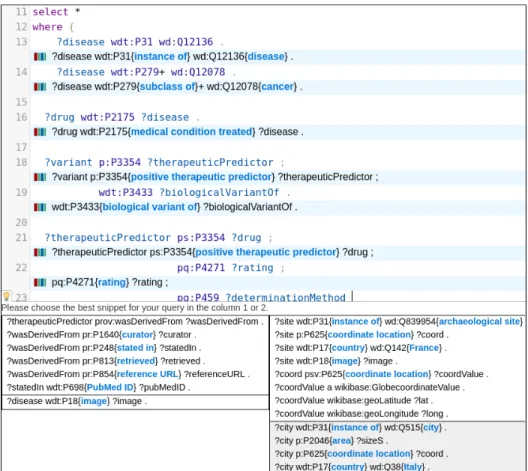528x471 pixels.
Task: Select the snippet row '?site wdt:P31{instance of}', archaeological site
Action: [x=399, y=322]
